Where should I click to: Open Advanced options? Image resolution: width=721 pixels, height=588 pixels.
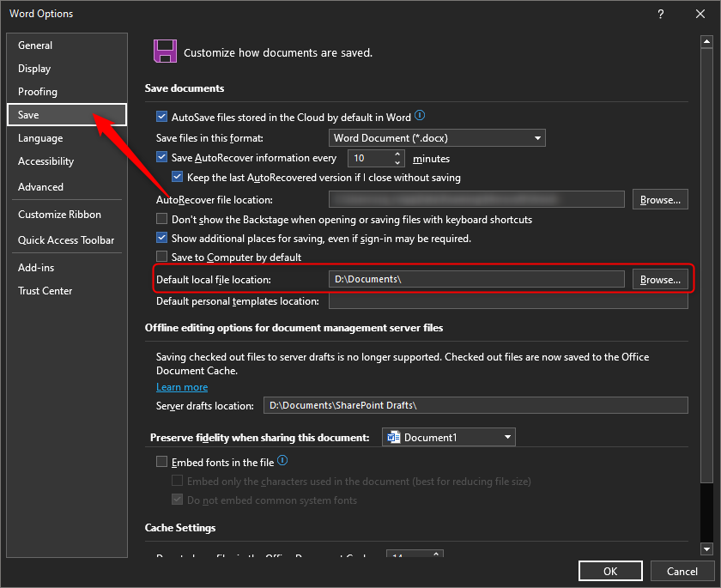[67, 186]
